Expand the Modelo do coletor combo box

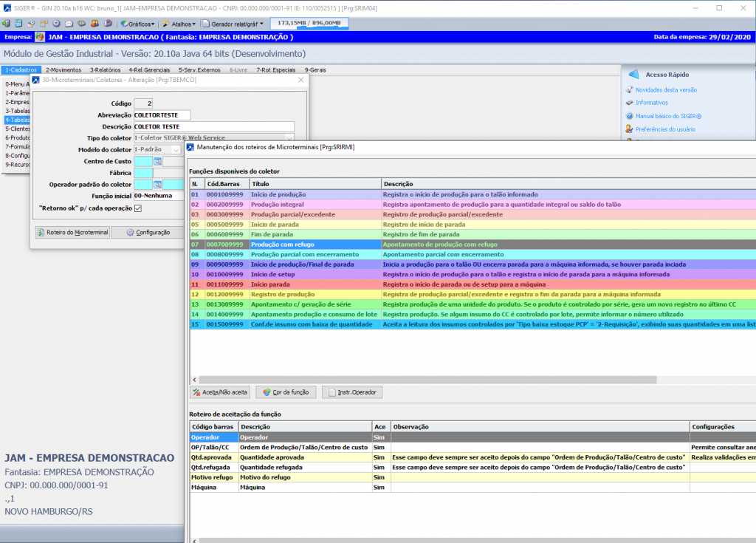(176, 149)
